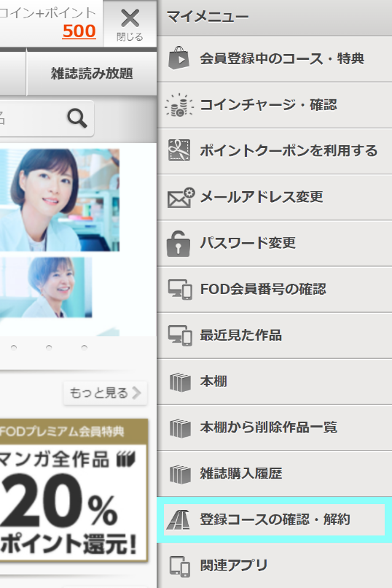Click the coin stack icon for コインチャージ

179,105
